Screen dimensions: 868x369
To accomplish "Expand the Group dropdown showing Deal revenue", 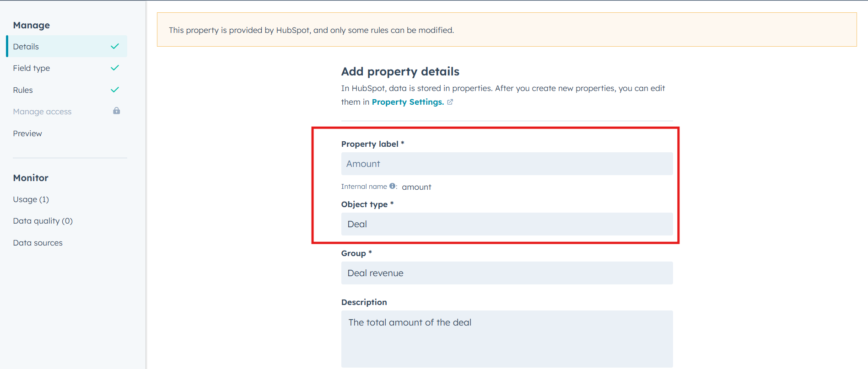I will pos(507,273).
